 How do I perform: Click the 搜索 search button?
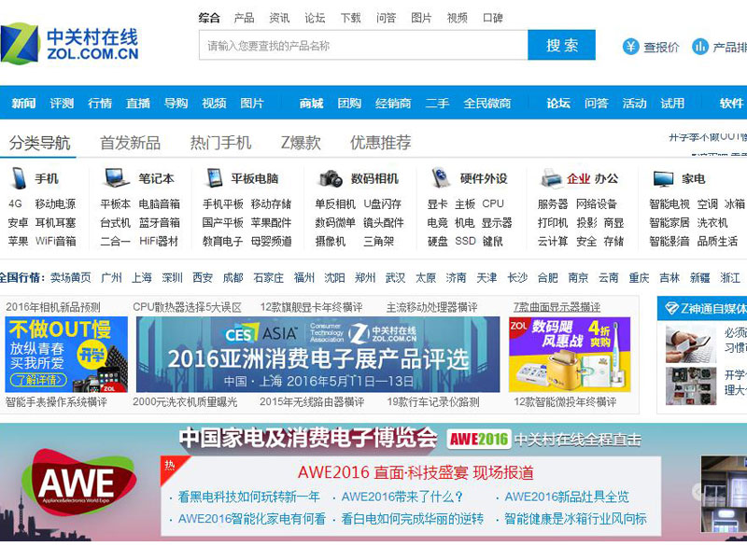point(562,45)
